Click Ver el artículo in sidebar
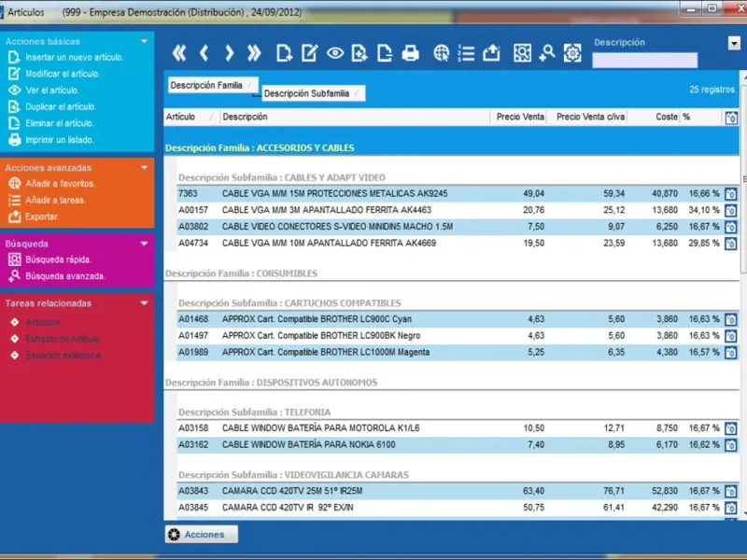The height and width of the screenshot is (560, 747). [52, 90]
